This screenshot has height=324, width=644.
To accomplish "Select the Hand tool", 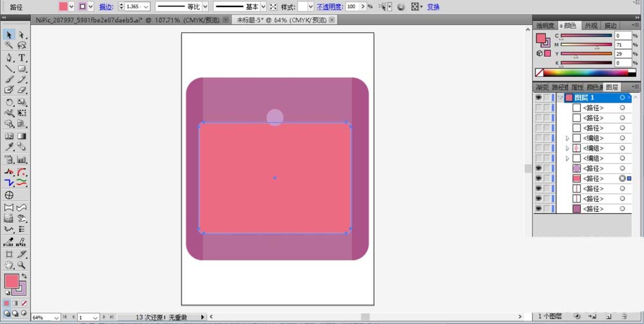I will pyautogui.click(x=9, y=265).
